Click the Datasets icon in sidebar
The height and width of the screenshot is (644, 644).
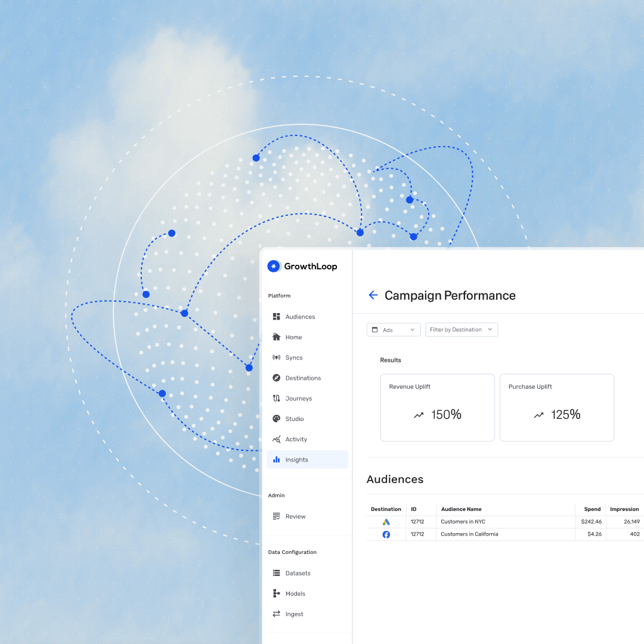tap(276, 573)
